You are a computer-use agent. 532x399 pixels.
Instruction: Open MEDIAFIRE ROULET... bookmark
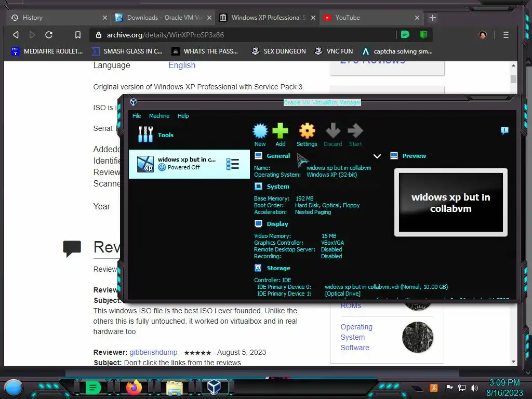(47, 51)
